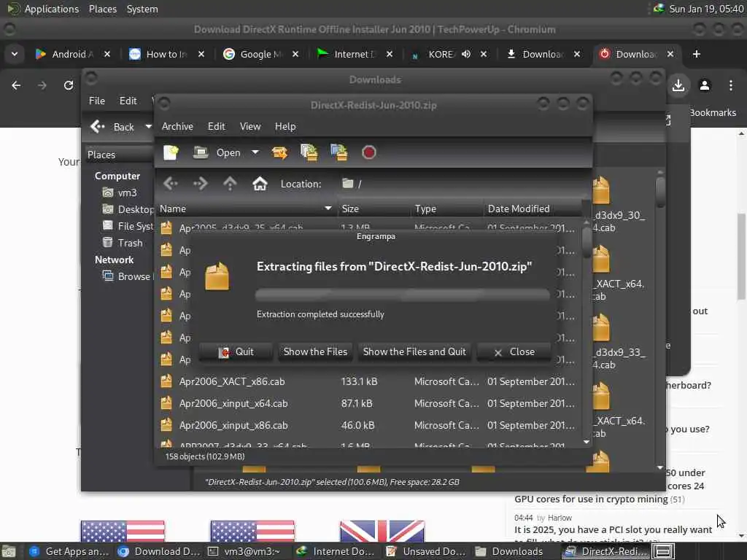Go to next location in archive
747x560 pixels.
(x=200, y=183)
